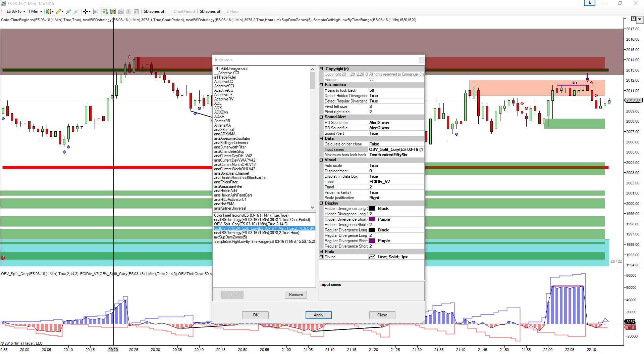Screen dimensions: 644x354
Task: Open data series candlestick icon
Action: (113, 11)
